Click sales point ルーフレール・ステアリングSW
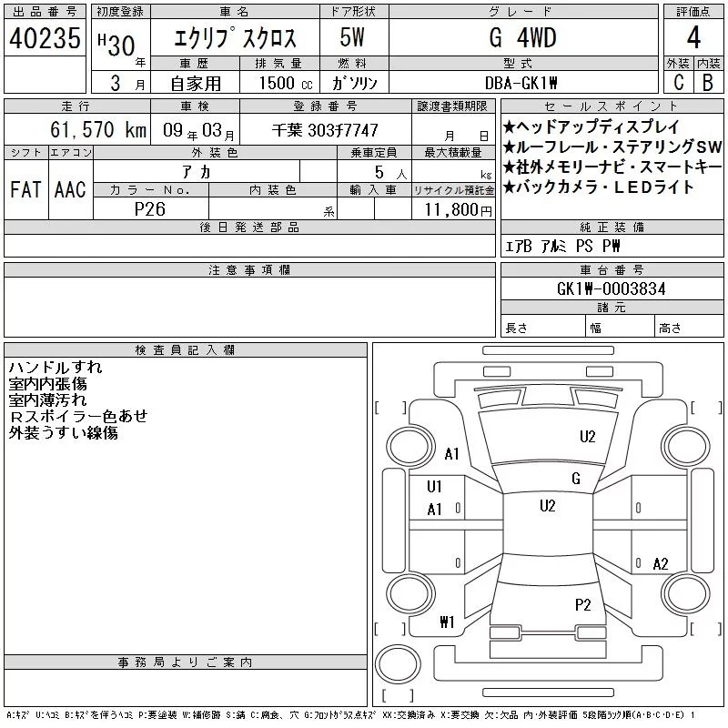 click(x=612, y=147)
